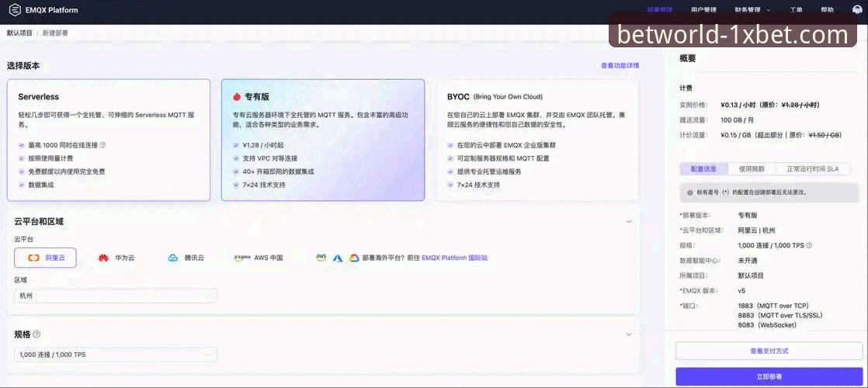Switch to the 配置信息 tab
The width and height of the screenshot is (868, 388).
pyautogui.click(x=703, y=169)
